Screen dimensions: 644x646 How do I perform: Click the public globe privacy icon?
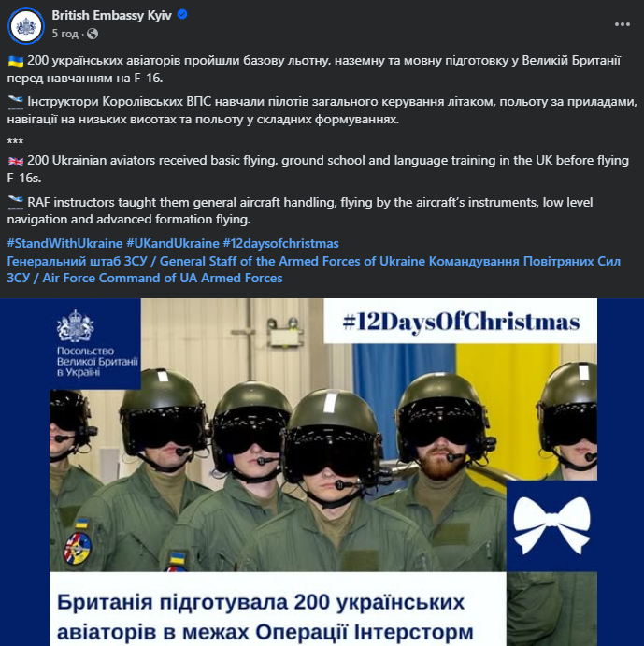(93, 34)
